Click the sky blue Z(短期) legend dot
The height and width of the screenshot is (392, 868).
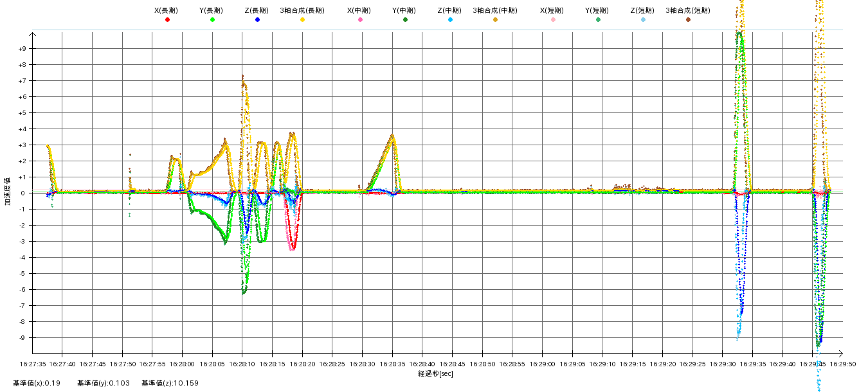643,20
